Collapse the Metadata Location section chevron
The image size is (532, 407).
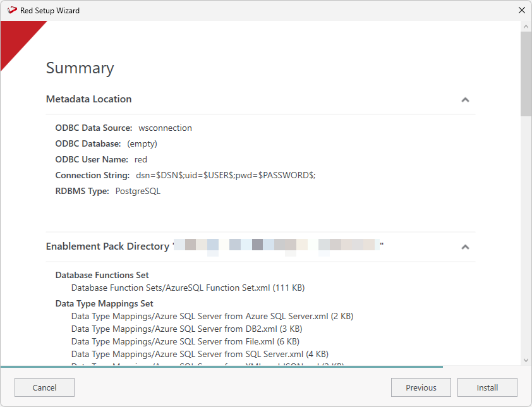pyautogui.click(x=465, y=100)
